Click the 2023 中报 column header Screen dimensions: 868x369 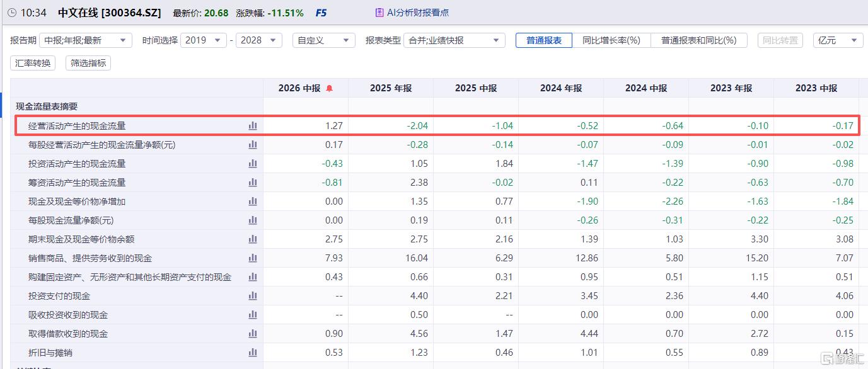[x=816, y=88]
